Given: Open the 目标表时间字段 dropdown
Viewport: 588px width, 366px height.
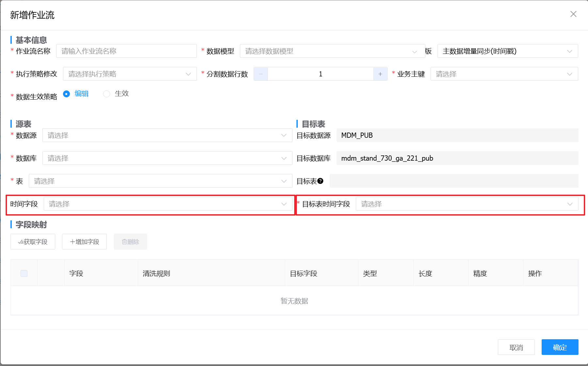Looking at the screenshot, I should (x=467, y=204).
